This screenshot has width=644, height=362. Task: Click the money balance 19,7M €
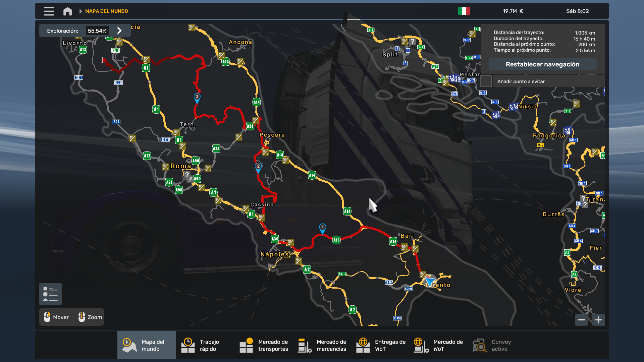click(x=513, y=11)
